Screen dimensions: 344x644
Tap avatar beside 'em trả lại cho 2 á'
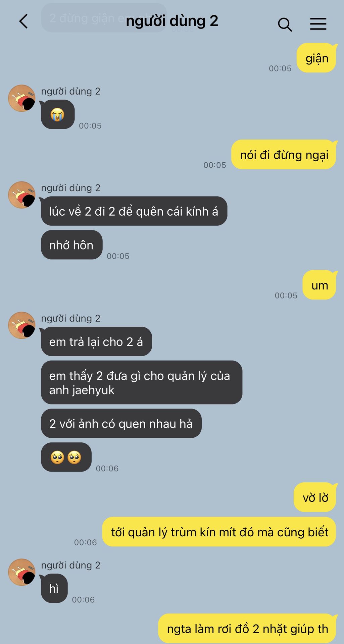[x=22, y=325]
